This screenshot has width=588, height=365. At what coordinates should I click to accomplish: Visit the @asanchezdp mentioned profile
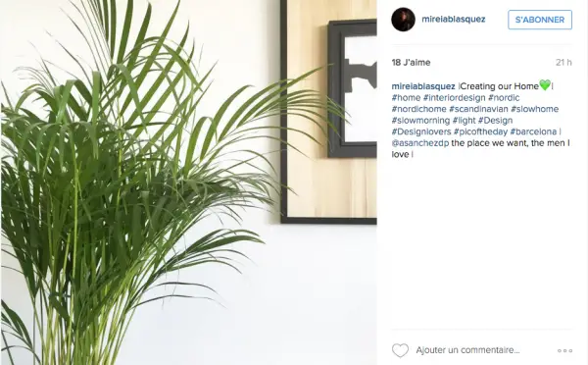pyautogui.click(x=420, y=143)
